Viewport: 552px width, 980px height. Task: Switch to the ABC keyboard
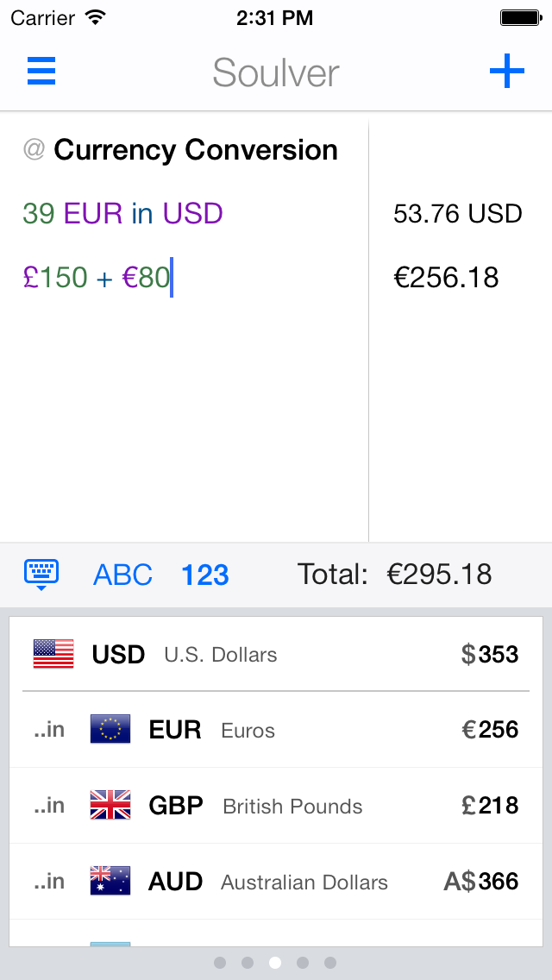coord(122,575)
